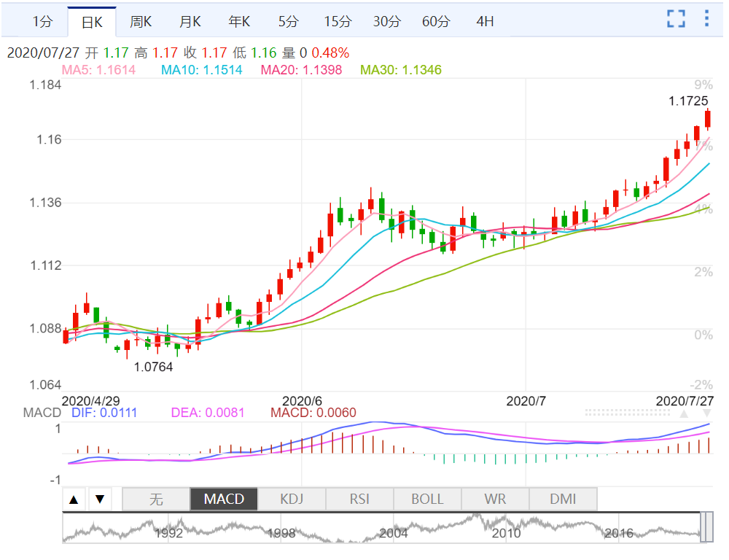Click the 1998 marker in overview timeline
The height and width of the screenshot is (560, 729).
[x=281, y=534]
